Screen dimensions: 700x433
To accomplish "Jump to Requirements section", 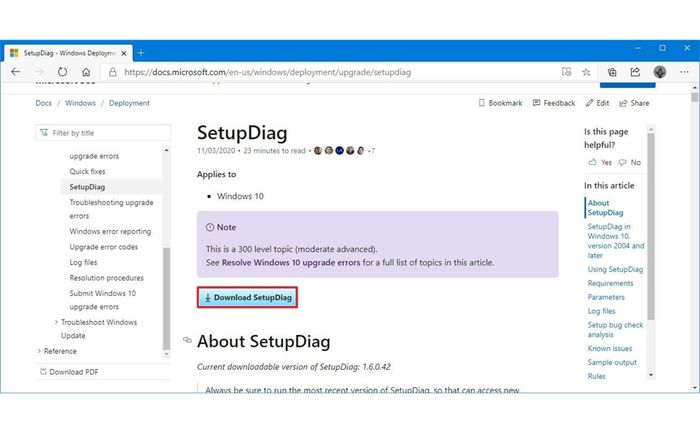I will pyautogui.click(x=610, y=283).
